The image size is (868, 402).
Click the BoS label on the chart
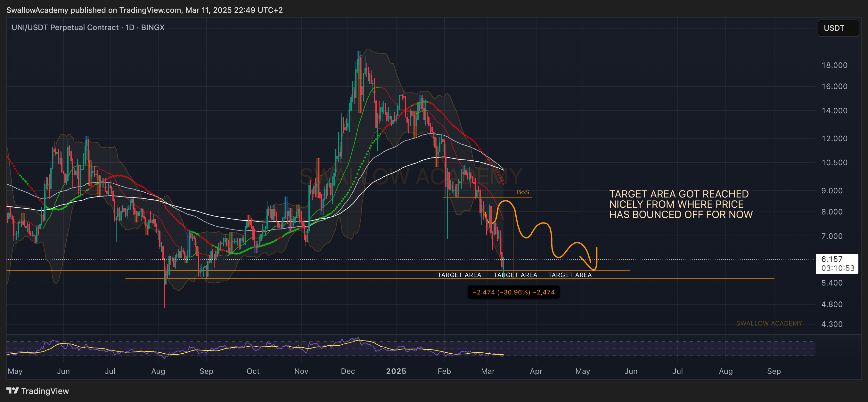(x=523, y=192)
